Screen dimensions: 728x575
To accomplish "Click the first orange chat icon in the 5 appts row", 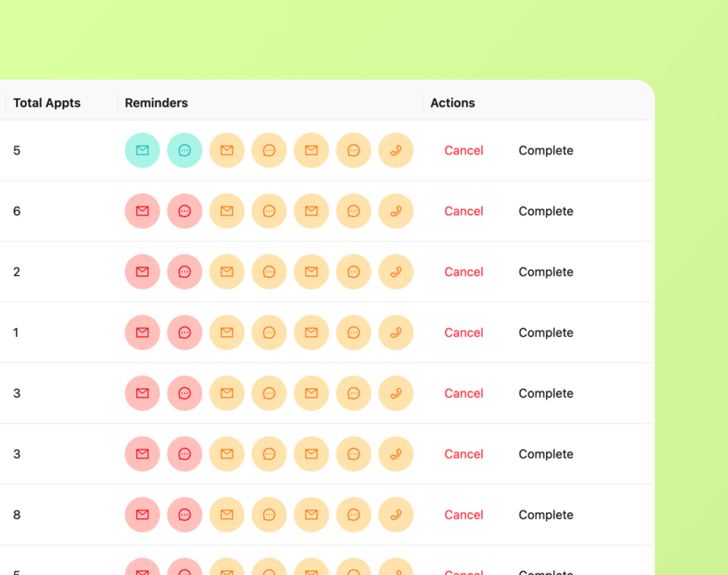I will 269,150.
